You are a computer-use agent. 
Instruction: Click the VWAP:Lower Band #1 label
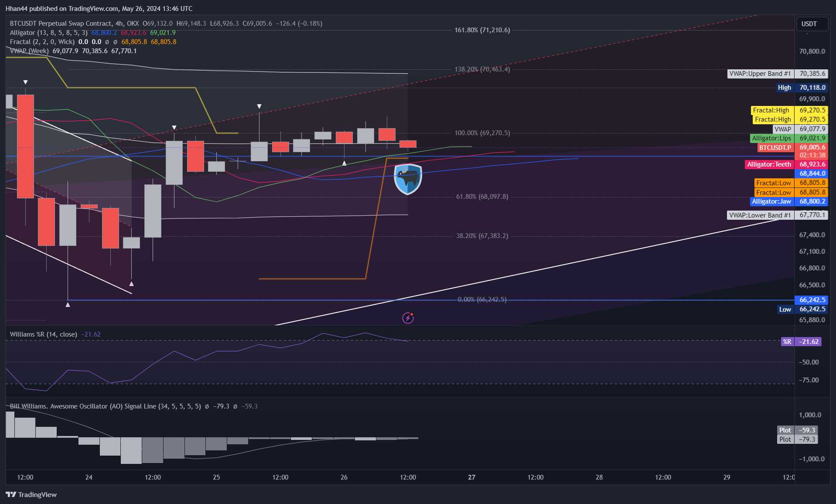pos(778,215)
